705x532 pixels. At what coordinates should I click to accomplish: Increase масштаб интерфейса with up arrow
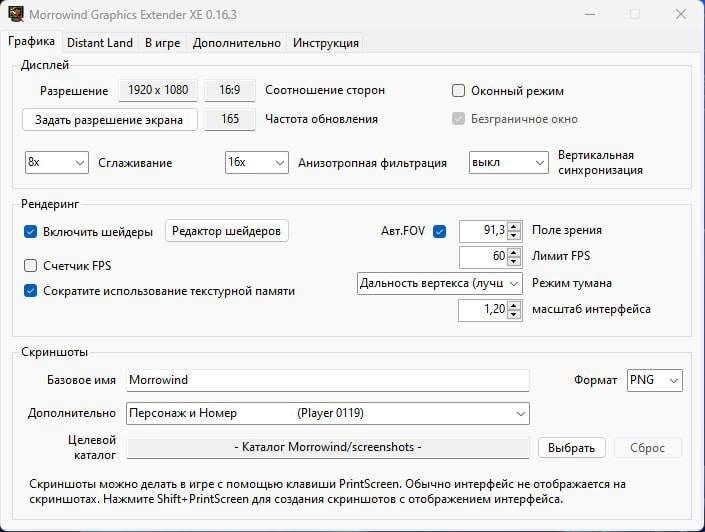click(514, 305)
